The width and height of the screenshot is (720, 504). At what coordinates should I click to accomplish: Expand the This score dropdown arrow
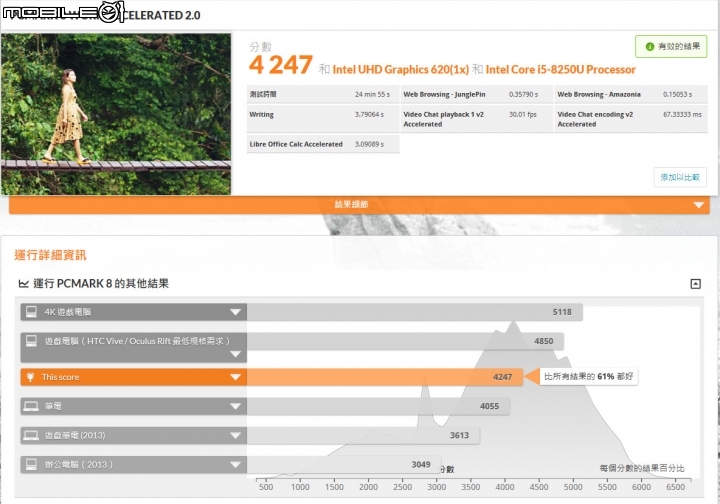tap(235, 377)
